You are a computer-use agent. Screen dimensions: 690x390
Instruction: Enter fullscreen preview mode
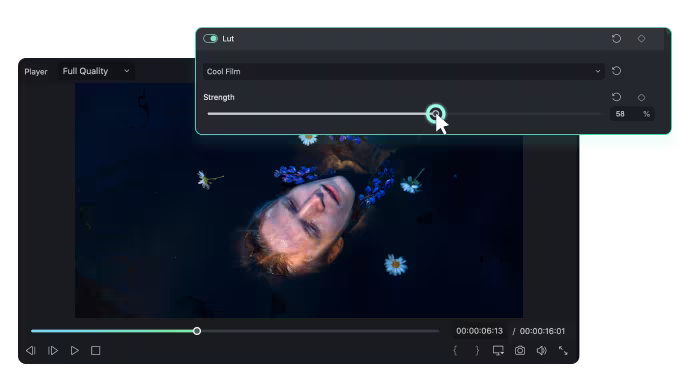563,351
